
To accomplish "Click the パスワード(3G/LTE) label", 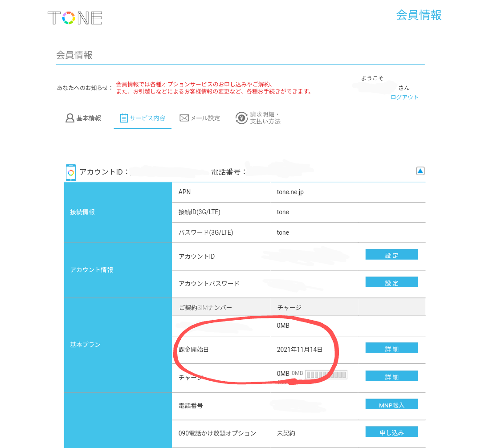I will point(206,232).
